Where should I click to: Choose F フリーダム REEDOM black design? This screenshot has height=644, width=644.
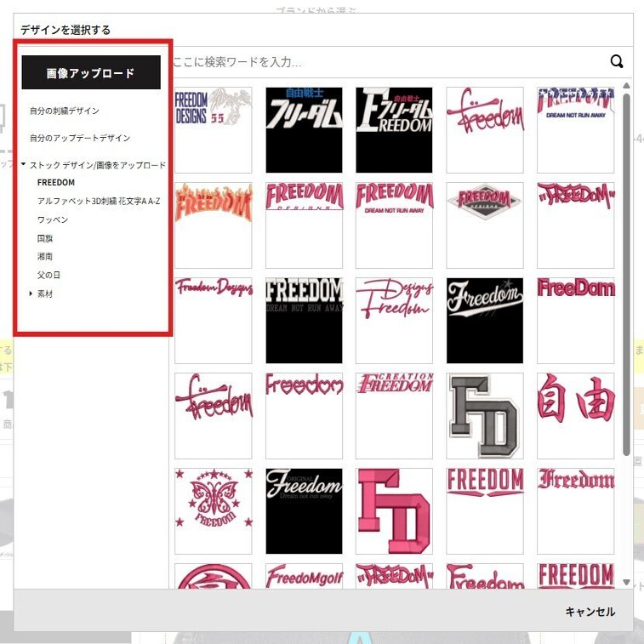394,130
